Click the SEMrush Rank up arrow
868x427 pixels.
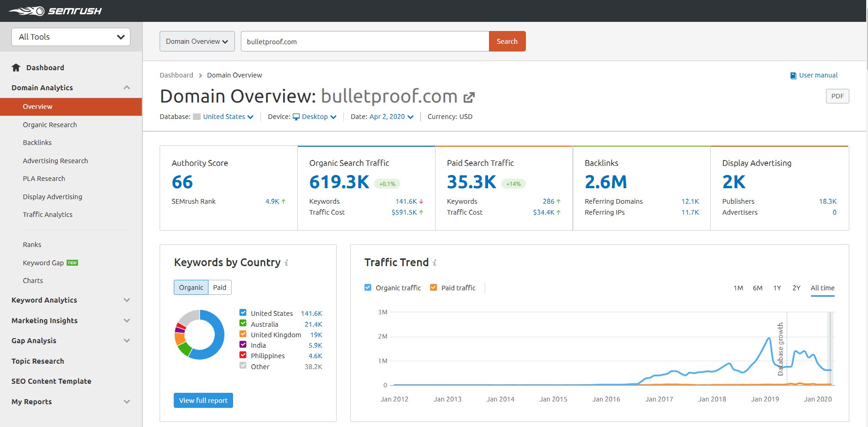[x=283, y=201]
